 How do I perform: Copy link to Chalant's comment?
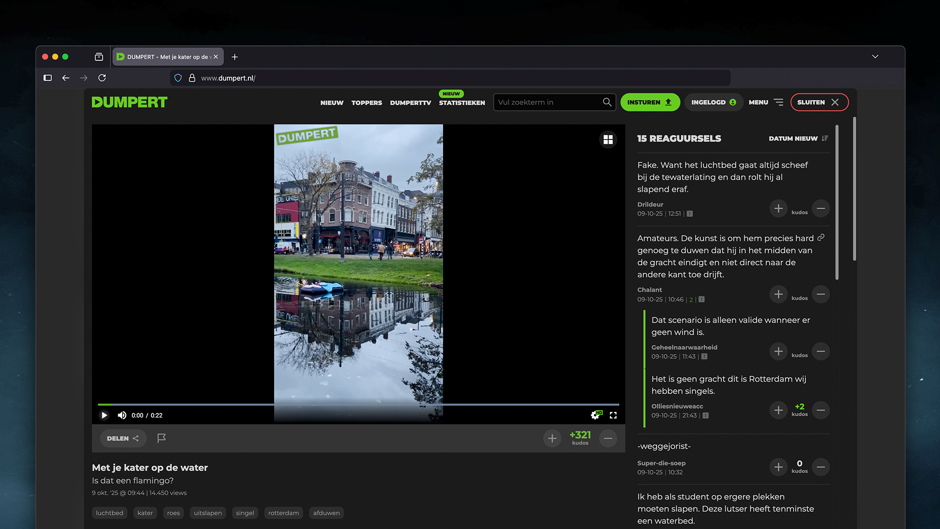(x=821, y=238)
